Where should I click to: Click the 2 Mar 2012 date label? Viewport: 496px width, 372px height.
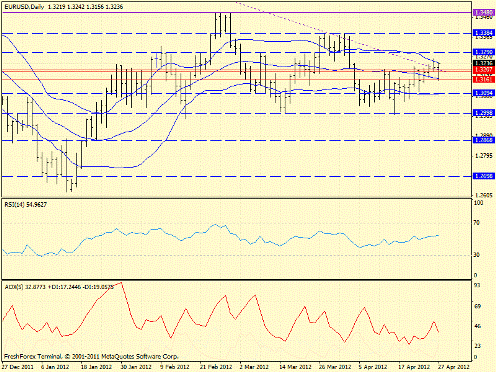254,367
